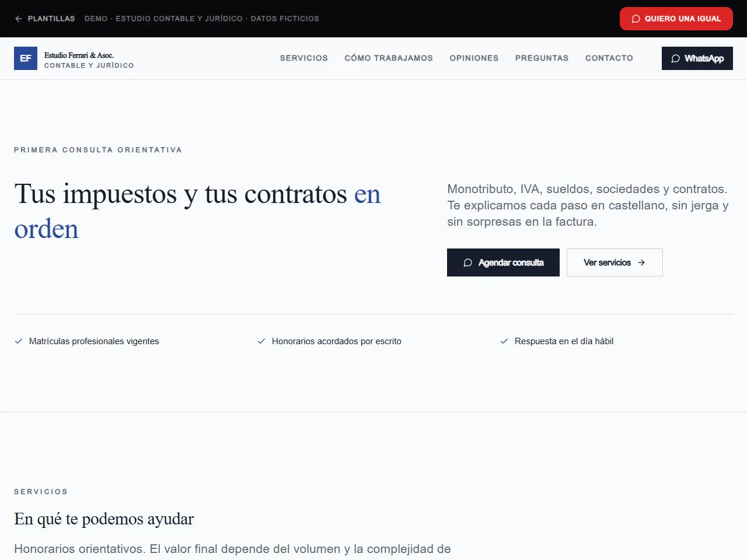The image size is (747, 560).
Task: Open the PLANTILLAS link
Action: coord(45,19)
